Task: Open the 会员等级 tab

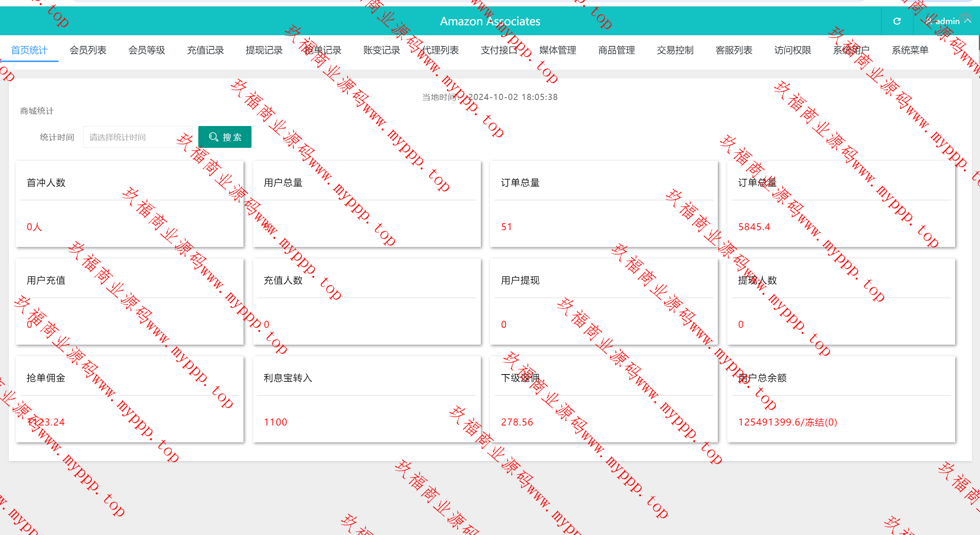Action: point(146,50)
